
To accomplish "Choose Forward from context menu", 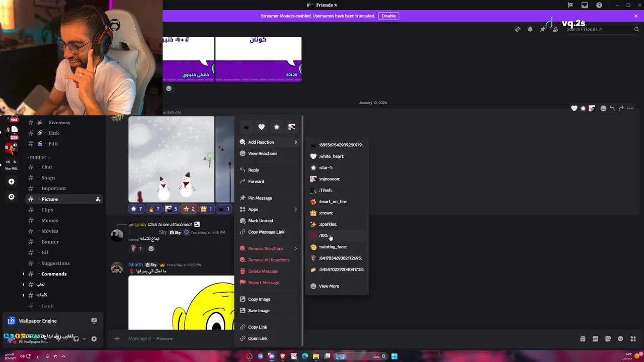I will click(x=269, y=182).
